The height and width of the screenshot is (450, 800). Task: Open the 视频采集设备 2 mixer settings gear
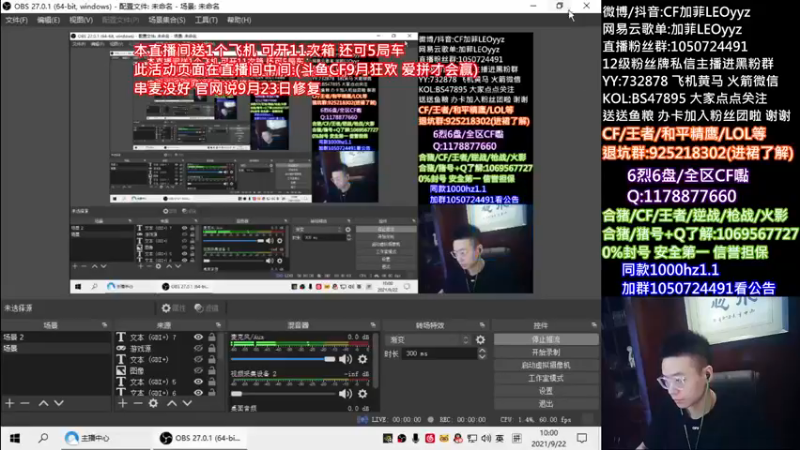click(363, 393)
